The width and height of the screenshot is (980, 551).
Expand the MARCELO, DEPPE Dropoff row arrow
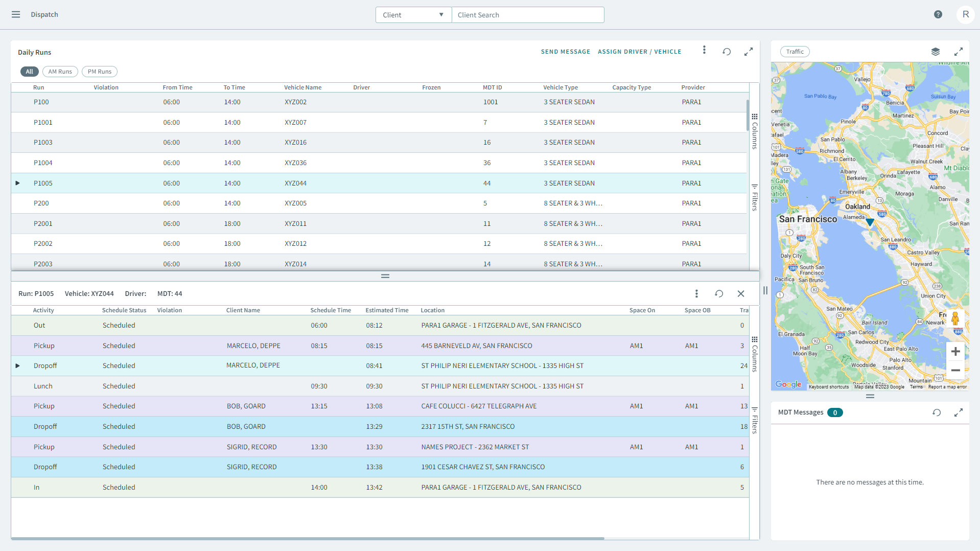pos(18,366)
